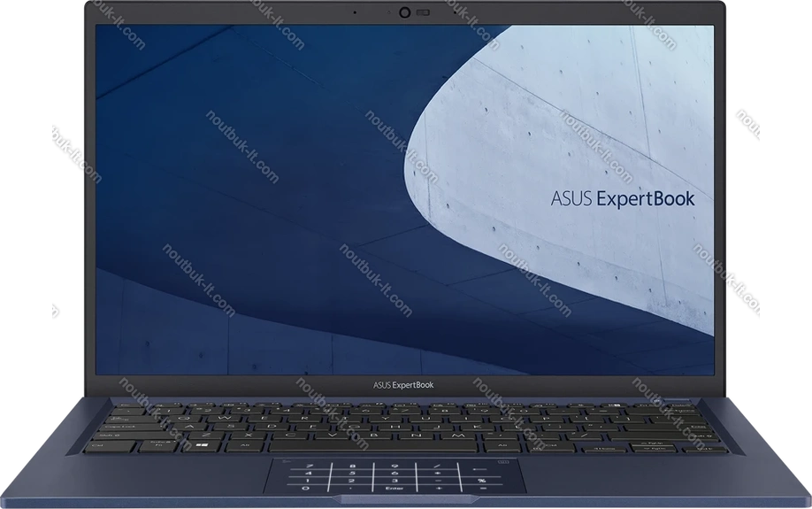Tap the number 5 on the NumberPad
The width and height of the screenshot is (812, 509).
point(352,473)
